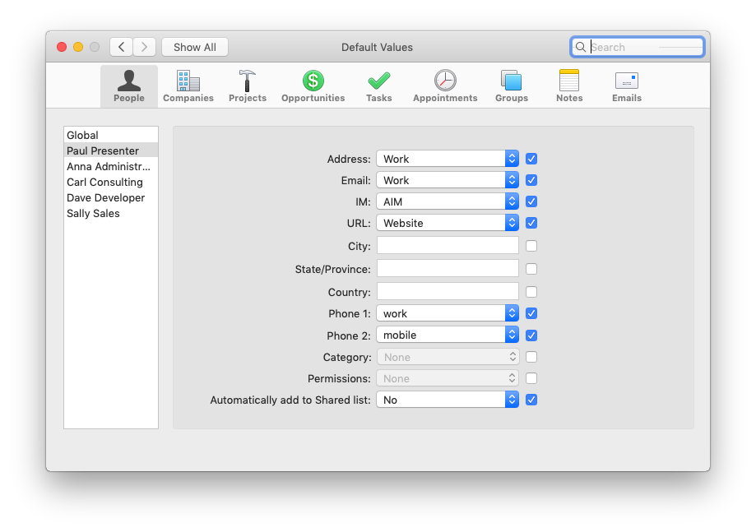Open the disabled Permissions dropdown

448,378
